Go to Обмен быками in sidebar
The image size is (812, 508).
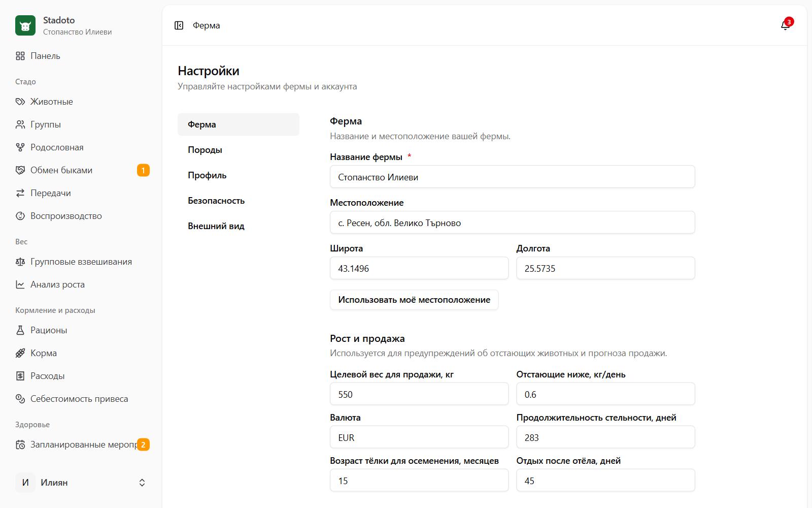[81, 170]
